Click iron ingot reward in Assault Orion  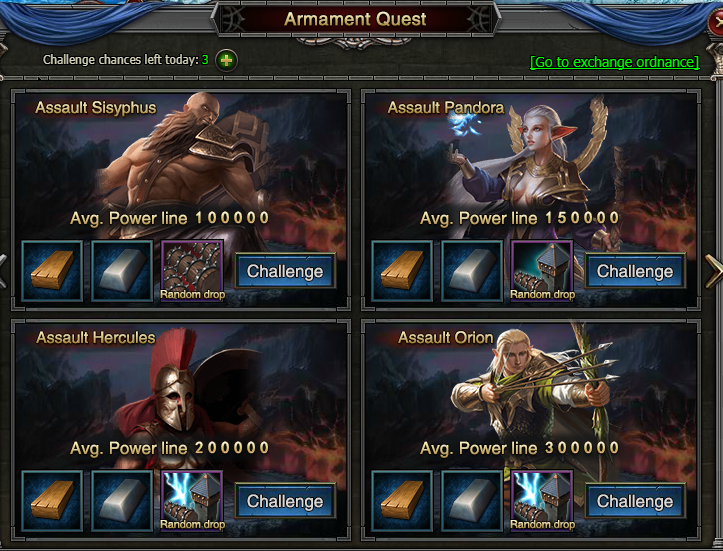472,501
